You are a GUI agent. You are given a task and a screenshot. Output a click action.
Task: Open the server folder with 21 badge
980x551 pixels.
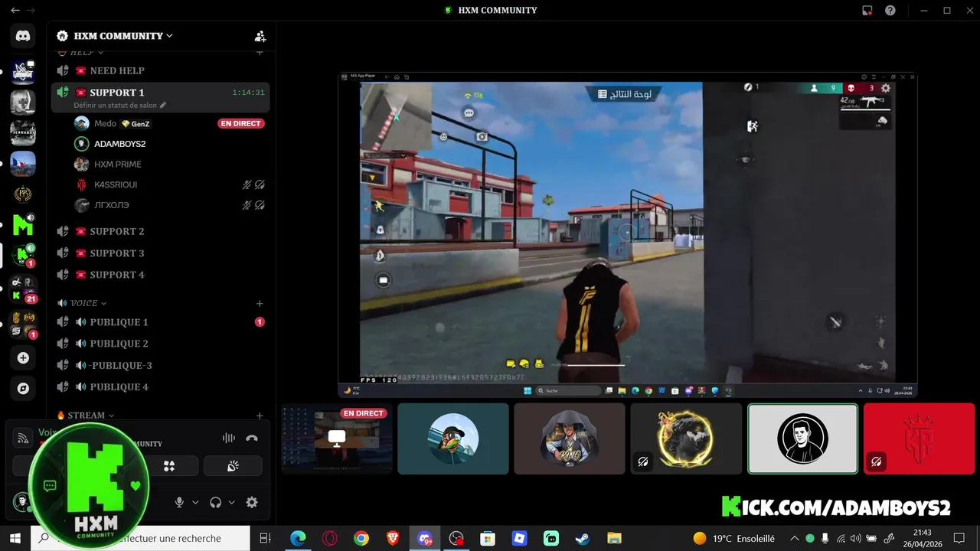[23, 289]
